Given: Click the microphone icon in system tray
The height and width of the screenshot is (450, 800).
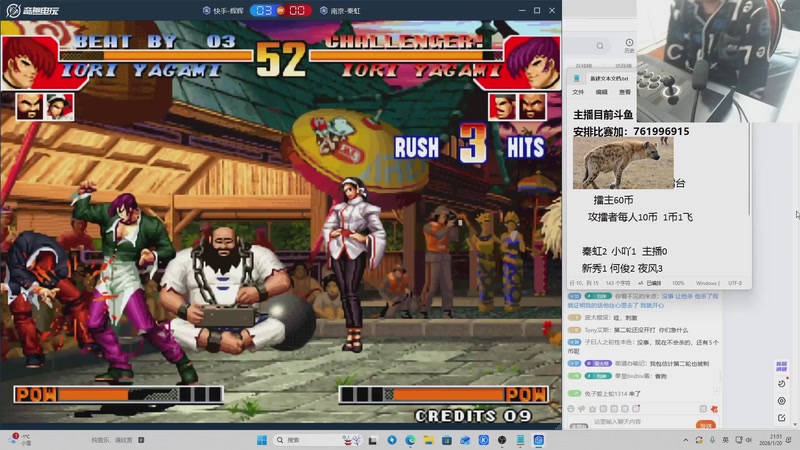Looking at the screenshot, I should tap(712, 440).
